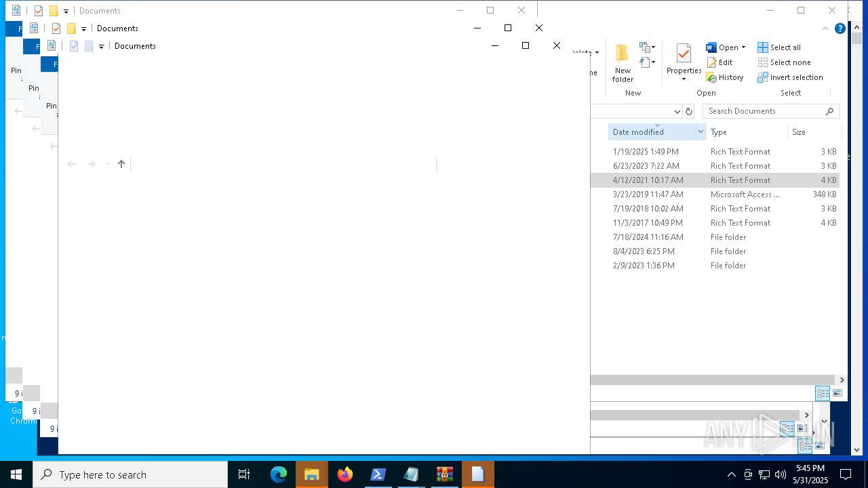Show hidden system tray icons
This screenshot has width=868, height=488.
click(731, 474)
